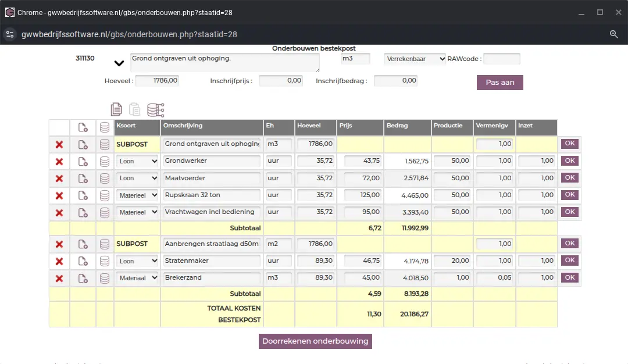Open the Ksoort dropdown for Stratenmaker

click(x=137, y=261)
